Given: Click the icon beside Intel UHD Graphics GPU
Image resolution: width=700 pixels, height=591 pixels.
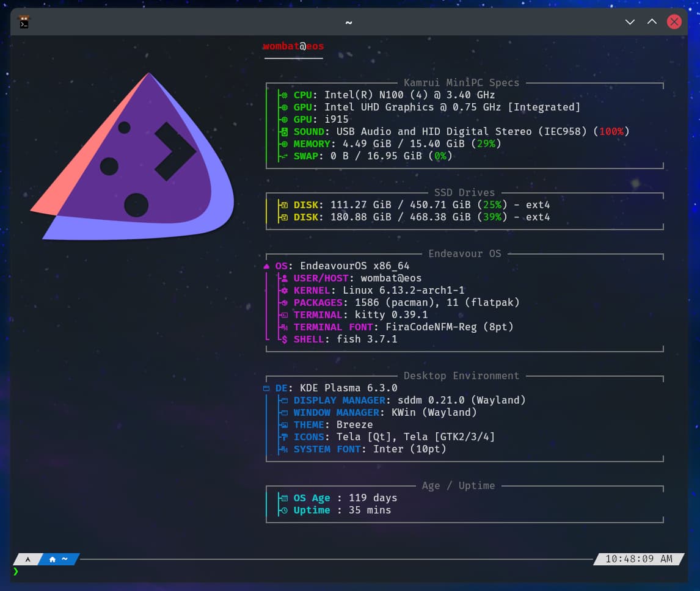Looking at the screenshot, I should (x=285, y=107).
